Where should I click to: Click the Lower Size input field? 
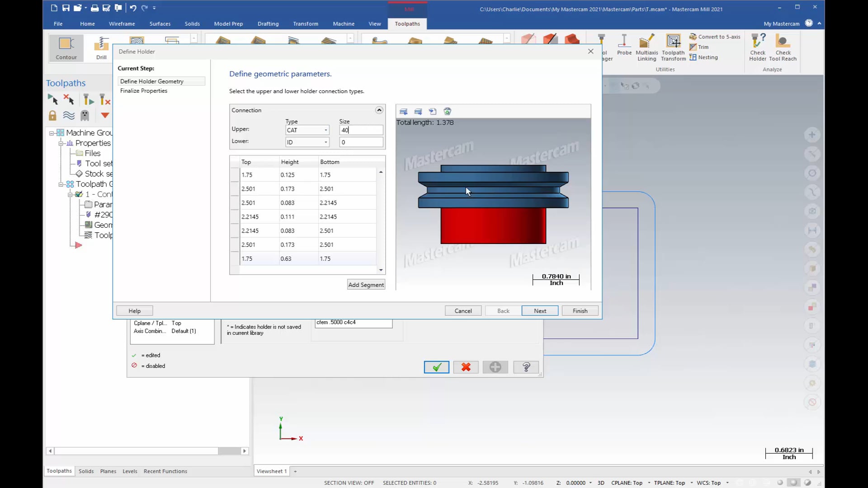tap(361, 142)
